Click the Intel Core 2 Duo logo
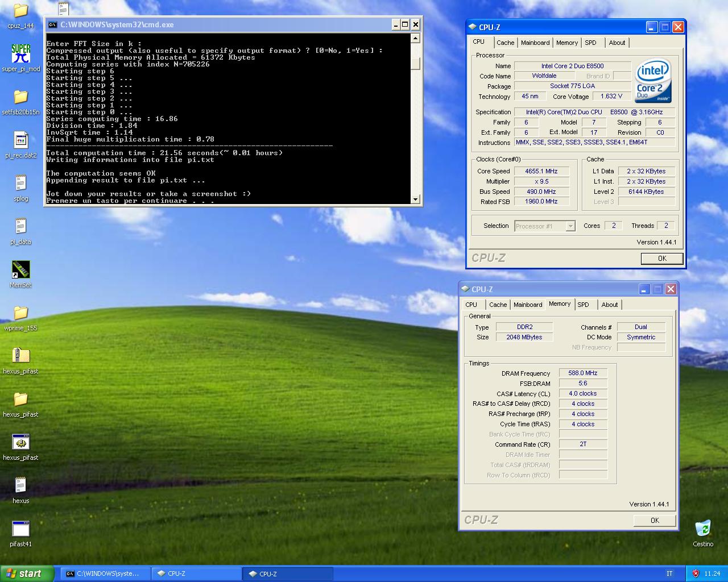Screen dimensions: 728x582 pyautogui.click(x=653, y=81)
